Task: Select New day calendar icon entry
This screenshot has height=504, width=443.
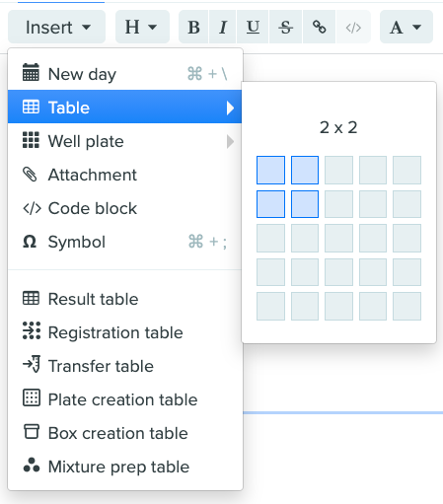Action: point(124,74)
